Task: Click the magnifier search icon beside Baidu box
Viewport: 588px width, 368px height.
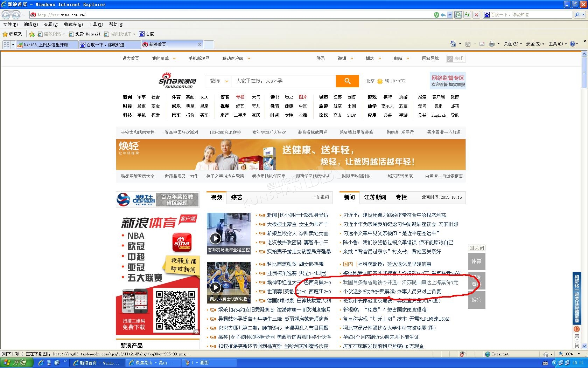Action: pyautogui.click(x=577, y=15)
